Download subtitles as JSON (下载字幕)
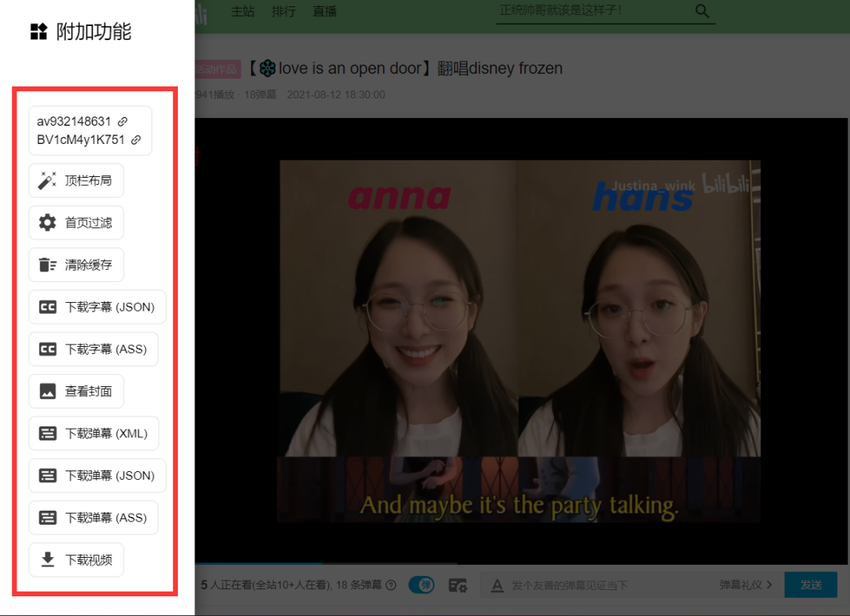Viewport: 850px width, 616px height. (98, 307)
